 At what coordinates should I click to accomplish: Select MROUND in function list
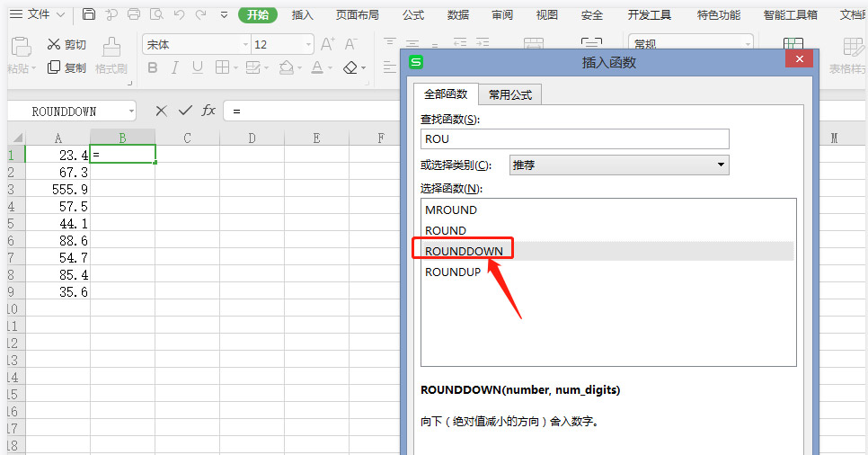pyautogui.click(x=607, y=210)
